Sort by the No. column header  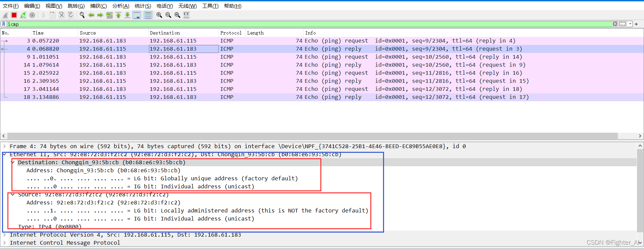pos(15,33)
